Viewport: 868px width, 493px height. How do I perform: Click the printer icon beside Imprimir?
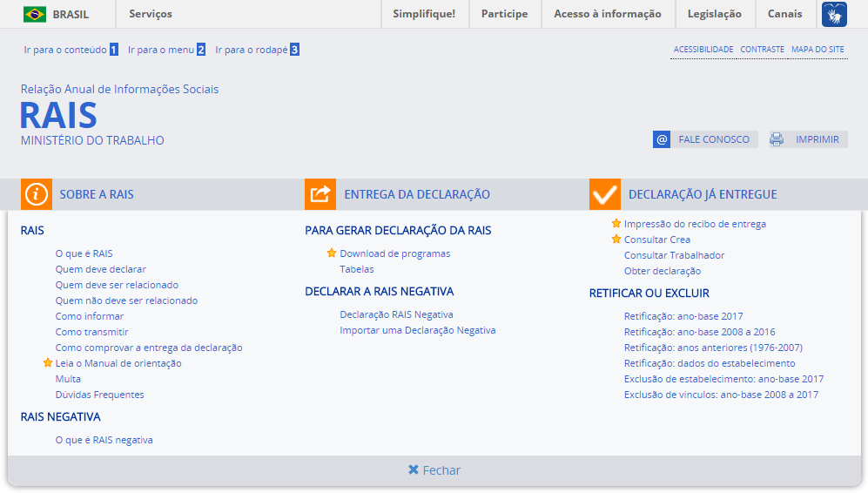pyautogui.click(x=777, y=139)
